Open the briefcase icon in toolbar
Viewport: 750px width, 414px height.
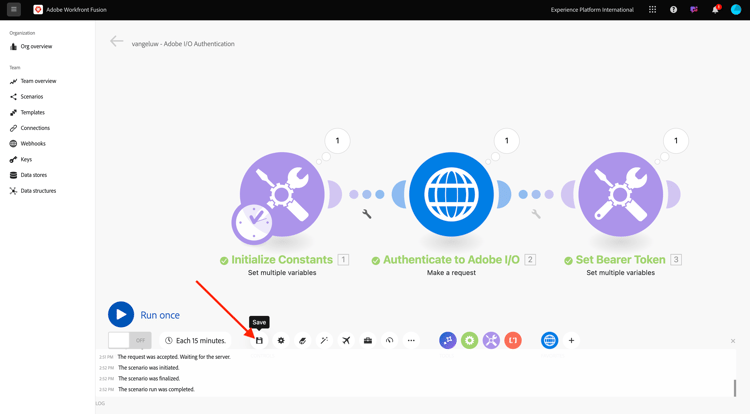(x=368, y=340)
